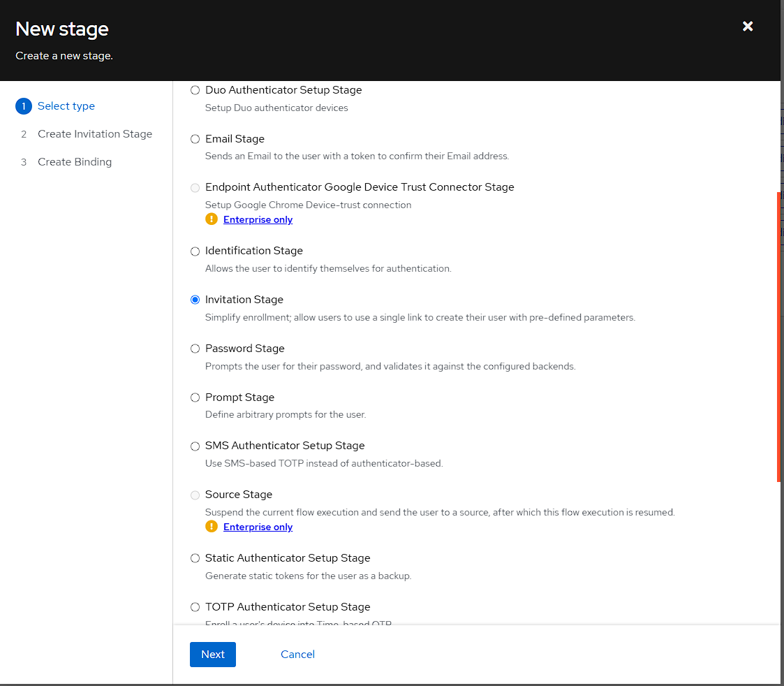This screenshot has width=784, height=686.
Task: Click the Next button
Action: tap(213, 655)
